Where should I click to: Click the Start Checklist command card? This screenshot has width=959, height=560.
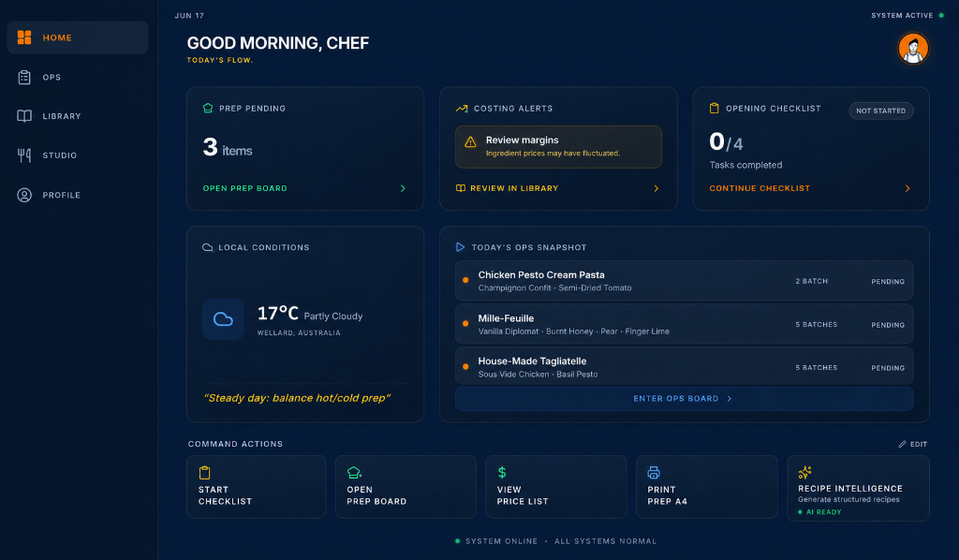(x=257, y=487)
